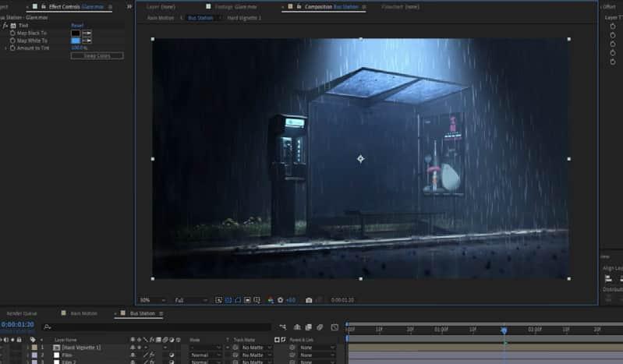
Task: Enable frame blending for the composition
Action: (x=308, y=327)
